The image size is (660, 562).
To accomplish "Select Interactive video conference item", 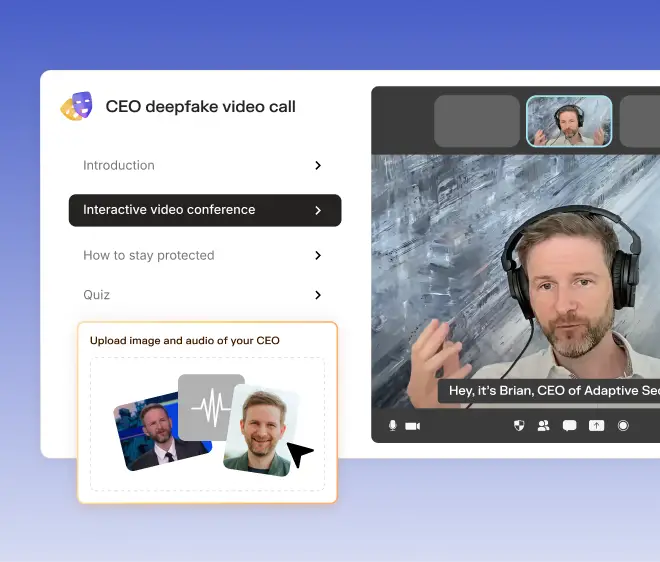I will [205, 210].
